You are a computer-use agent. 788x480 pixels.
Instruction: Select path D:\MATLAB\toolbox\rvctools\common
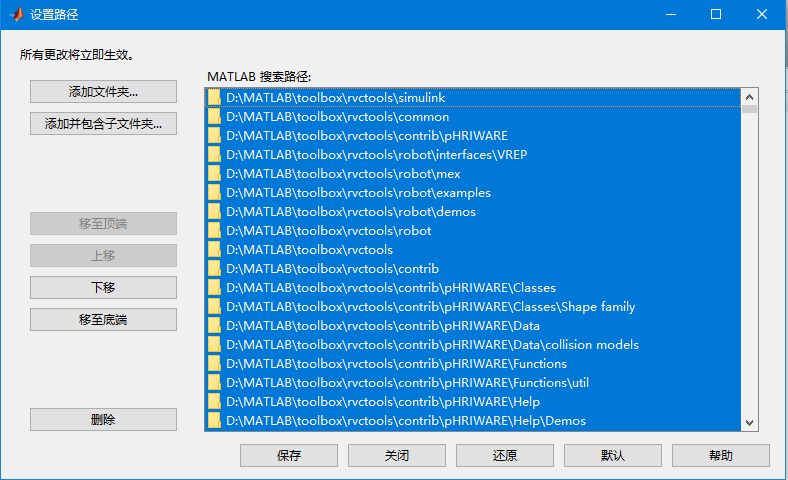(x=473, y=117)
